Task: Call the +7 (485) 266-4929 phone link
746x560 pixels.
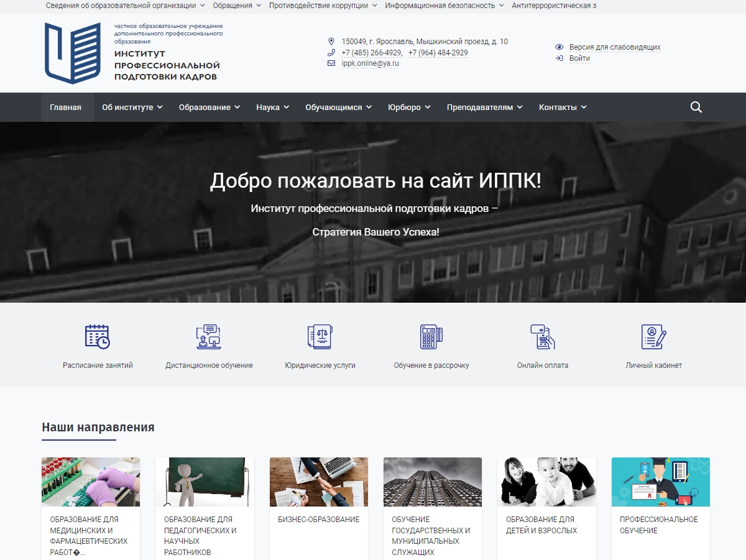Action: point(371,53)
